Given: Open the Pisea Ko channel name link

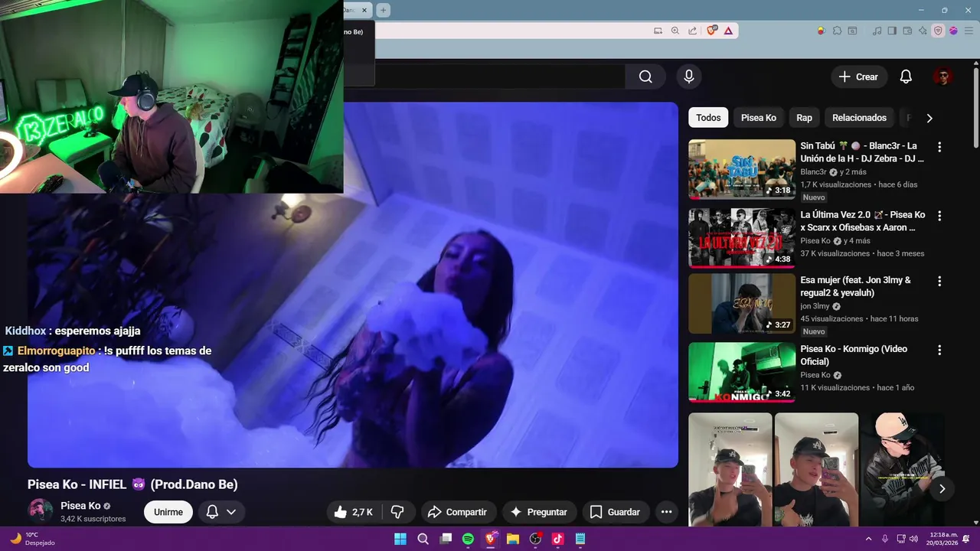Looking at the screenshot, I should pos(80,506).
